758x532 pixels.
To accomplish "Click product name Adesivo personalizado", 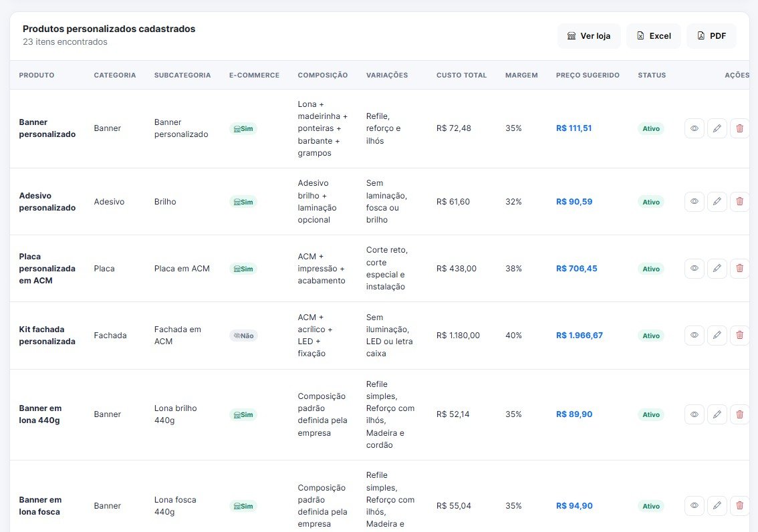I will coord(47,201).
